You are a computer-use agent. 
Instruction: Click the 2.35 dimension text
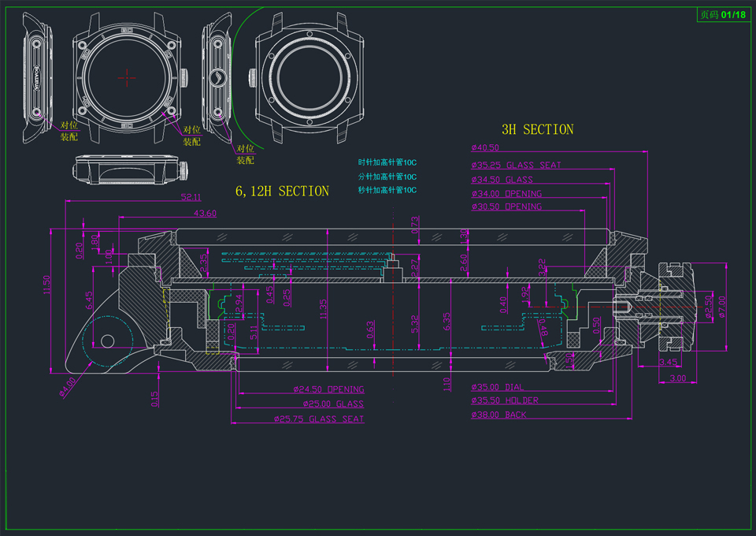tap(204, 264)
